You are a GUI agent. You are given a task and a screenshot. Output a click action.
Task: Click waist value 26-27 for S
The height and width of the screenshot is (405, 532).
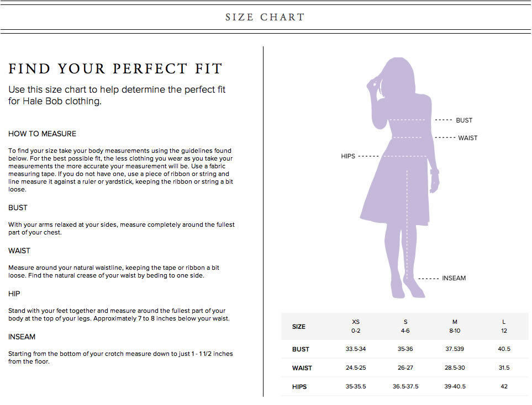(405, 367)
